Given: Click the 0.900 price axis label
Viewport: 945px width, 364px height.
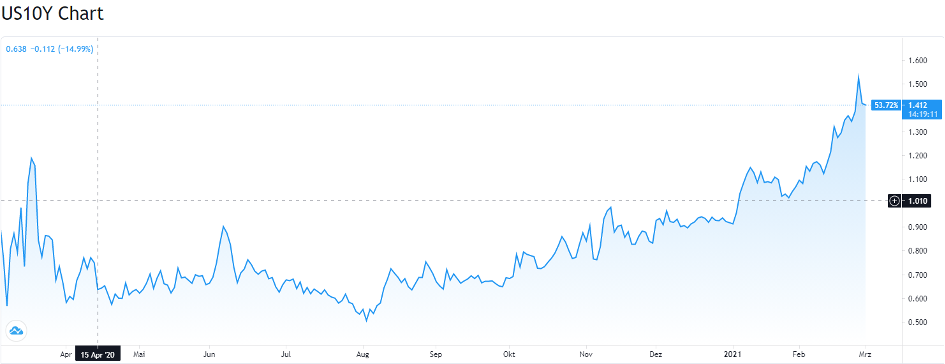Looking at the screenshot, I should 917,227.
